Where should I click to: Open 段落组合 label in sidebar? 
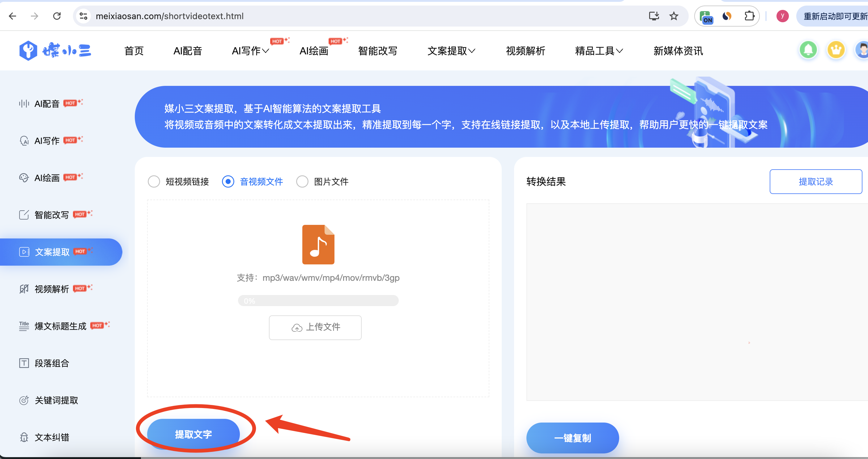point(52,363)
